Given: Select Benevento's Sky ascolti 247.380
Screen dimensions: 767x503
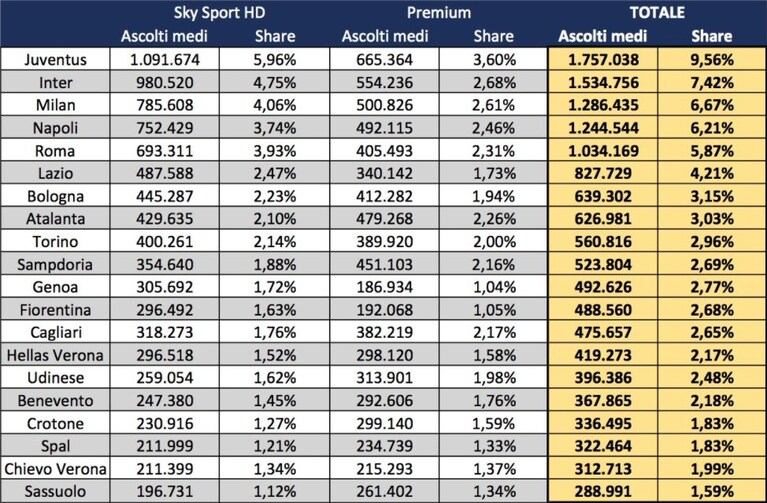Looking at the screenshot, I should pos(165,401).
